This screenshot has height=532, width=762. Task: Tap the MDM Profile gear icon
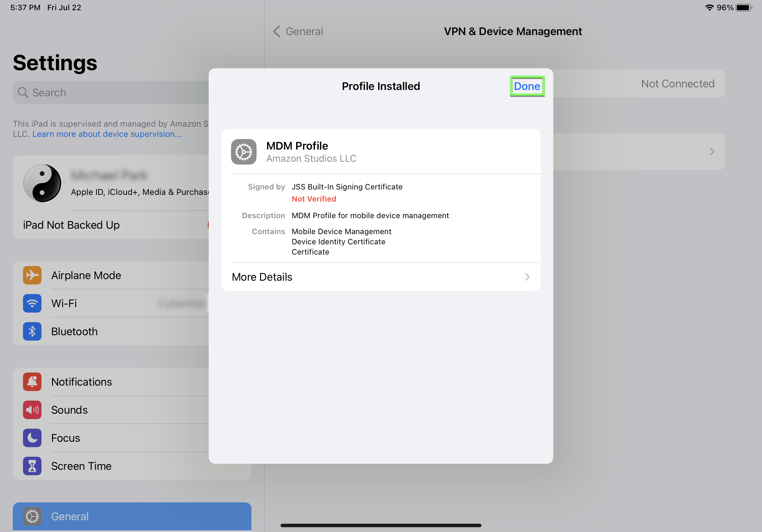(243, 152)
